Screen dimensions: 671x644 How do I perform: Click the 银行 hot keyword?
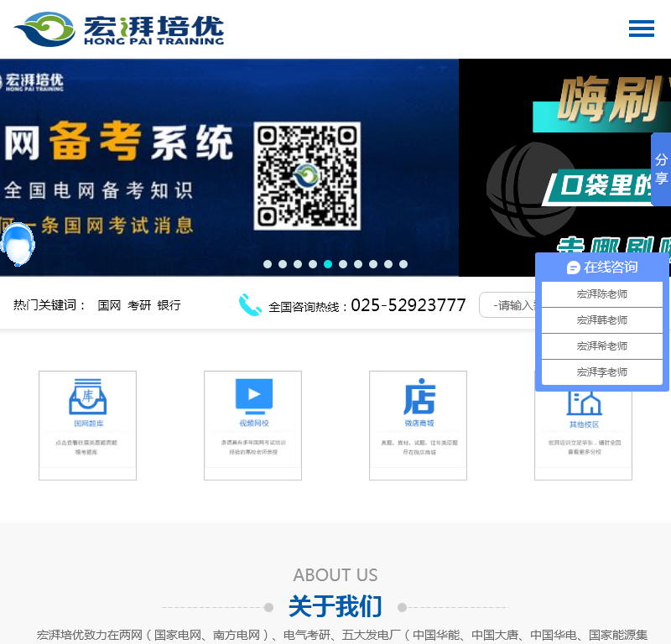coord(169,305)
